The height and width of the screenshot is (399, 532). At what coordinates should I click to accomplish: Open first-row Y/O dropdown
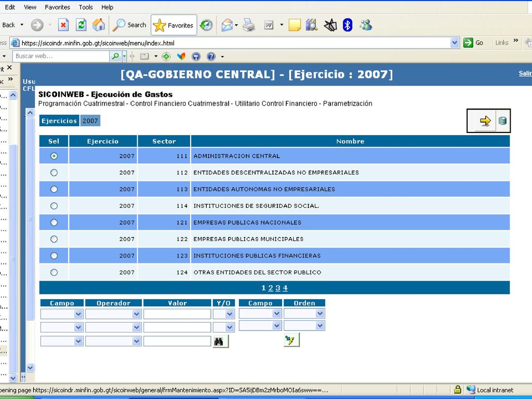[229, 314]
